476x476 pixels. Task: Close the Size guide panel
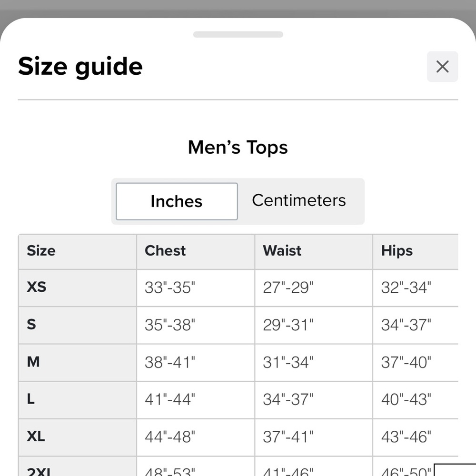click(x=442, y=67)
